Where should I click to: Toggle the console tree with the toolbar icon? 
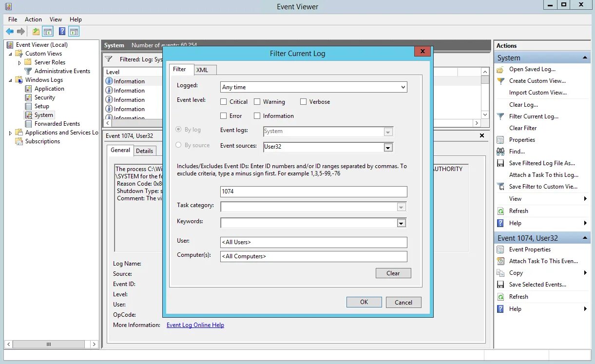[47, 31]
